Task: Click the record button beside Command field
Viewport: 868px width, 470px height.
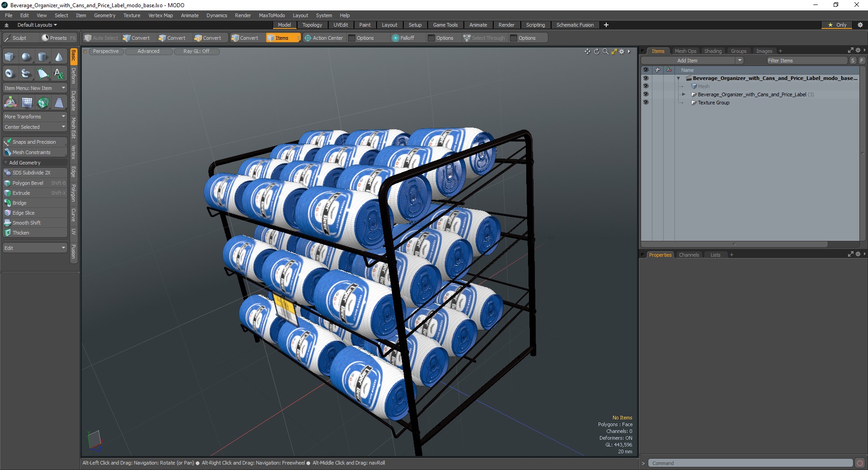Action: pos(860,463)
